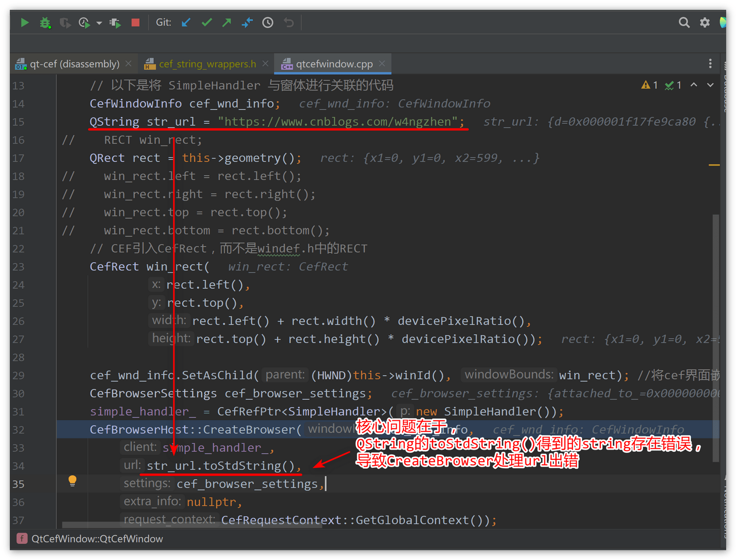Image resolution: width=736 pixels, height=560 pixels.
Task: Click the Git rollback undo icon
Action: [289, 22]
